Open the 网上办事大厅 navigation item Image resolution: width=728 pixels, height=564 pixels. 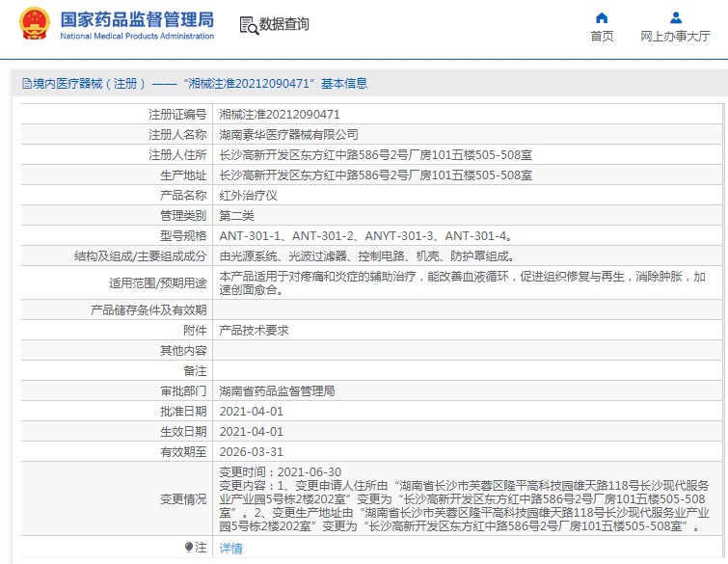[675, 36]
